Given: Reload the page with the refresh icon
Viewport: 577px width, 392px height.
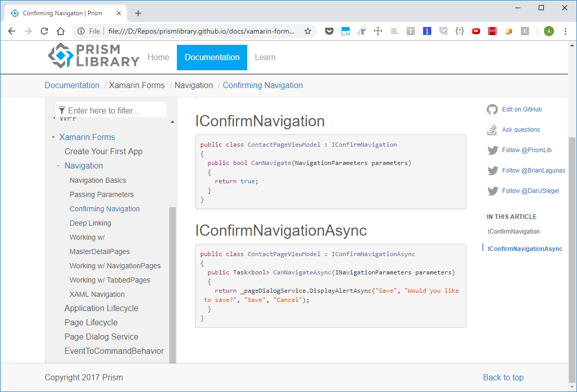Looking at the screenshot, I should click(44, 31).
